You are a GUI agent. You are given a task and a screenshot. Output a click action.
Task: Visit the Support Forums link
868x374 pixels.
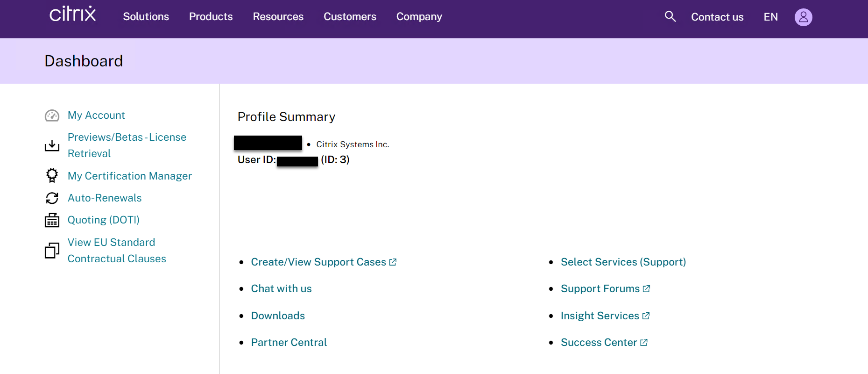(x=600, y=289)
